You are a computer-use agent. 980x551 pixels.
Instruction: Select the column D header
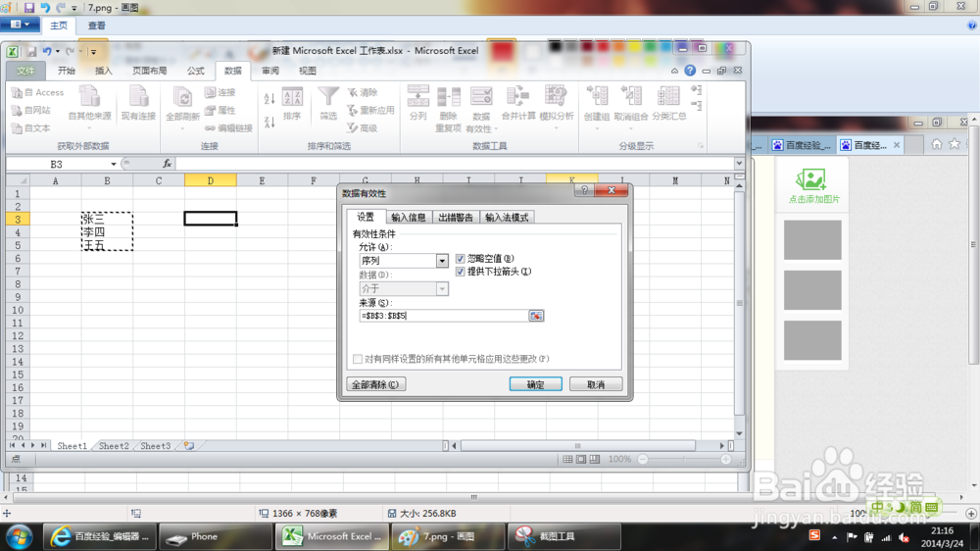pos(211,180)
